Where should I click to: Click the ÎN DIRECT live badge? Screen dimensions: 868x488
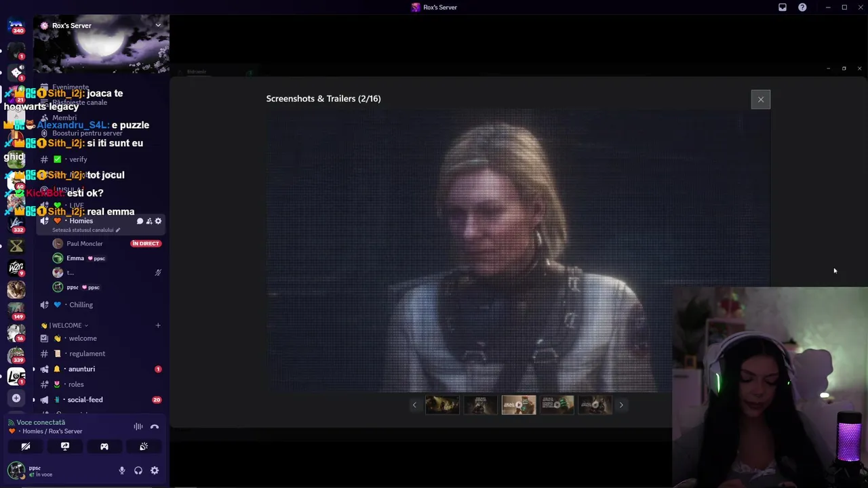tap(146, 243)
